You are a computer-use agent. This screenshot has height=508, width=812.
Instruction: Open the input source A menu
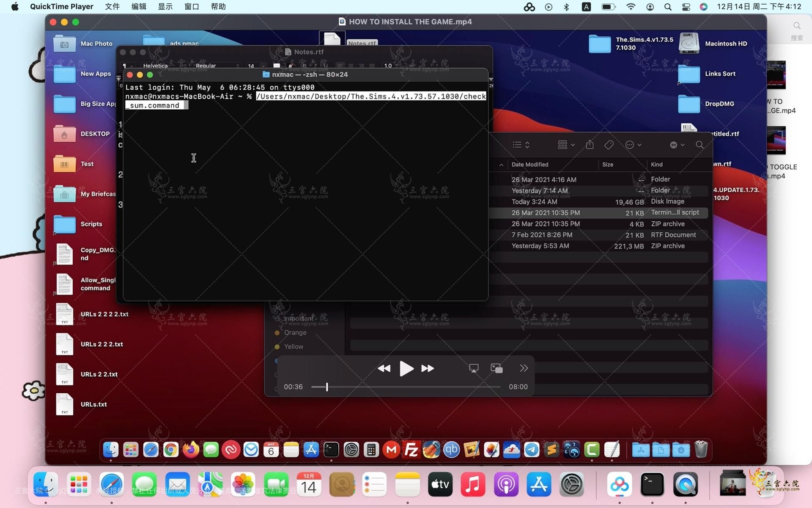[586, 7]
